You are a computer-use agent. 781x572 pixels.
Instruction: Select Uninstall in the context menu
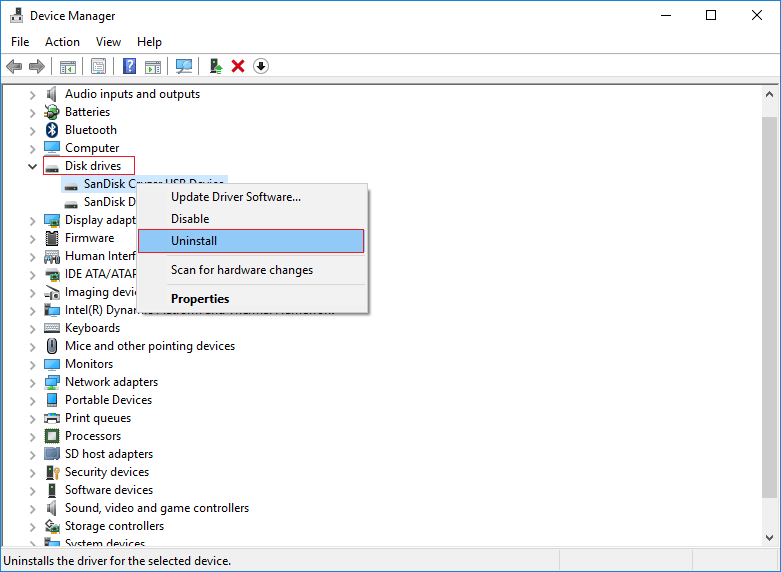coord(251,241)
